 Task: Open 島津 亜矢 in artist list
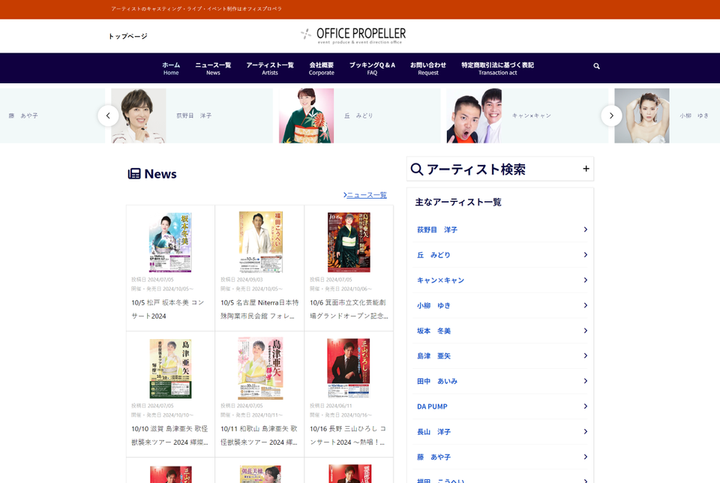[501, 356]
